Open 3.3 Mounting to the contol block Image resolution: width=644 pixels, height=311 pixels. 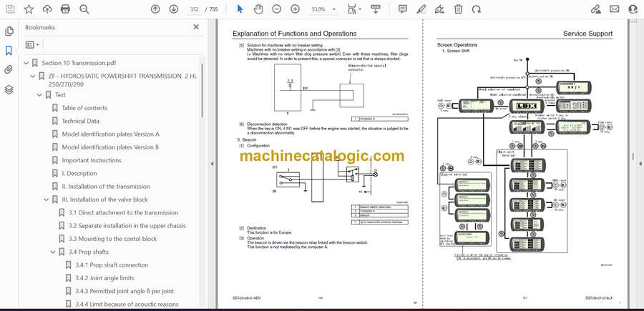pos(112,239)
